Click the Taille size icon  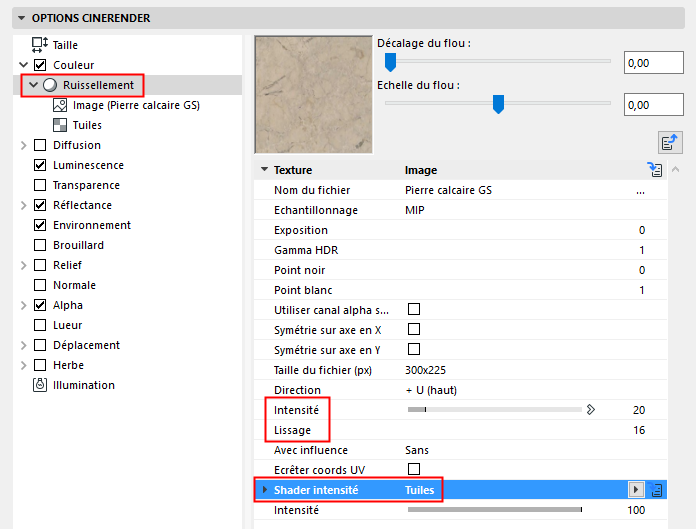click(x=40, y=45)
